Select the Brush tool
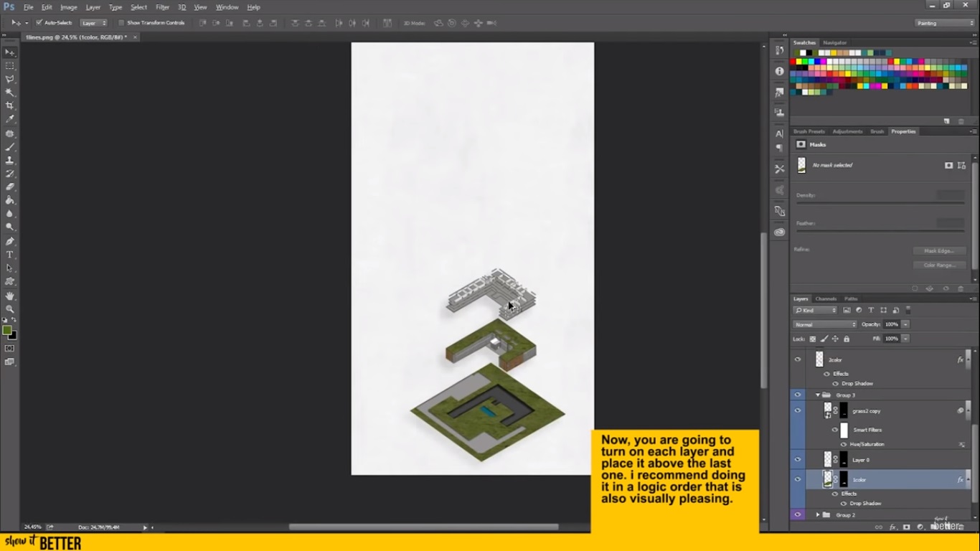 point(9,146)
